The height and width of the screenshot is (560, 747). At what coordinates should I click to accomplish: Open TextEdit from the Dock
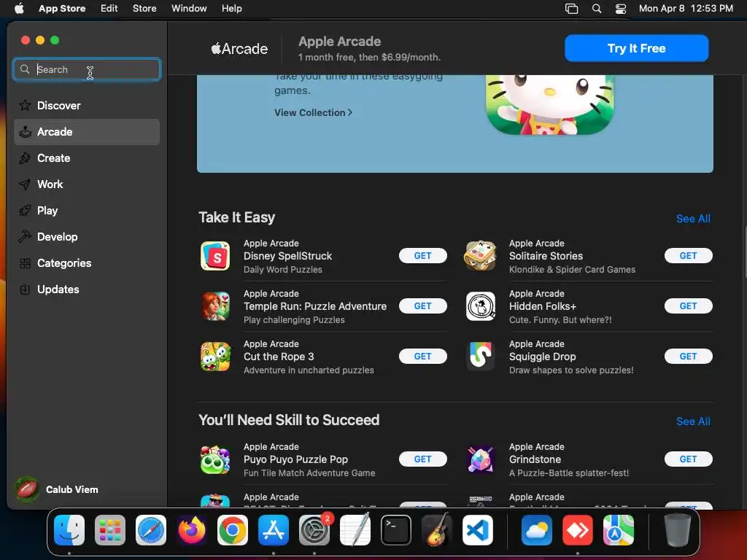(x=355, y=530)
